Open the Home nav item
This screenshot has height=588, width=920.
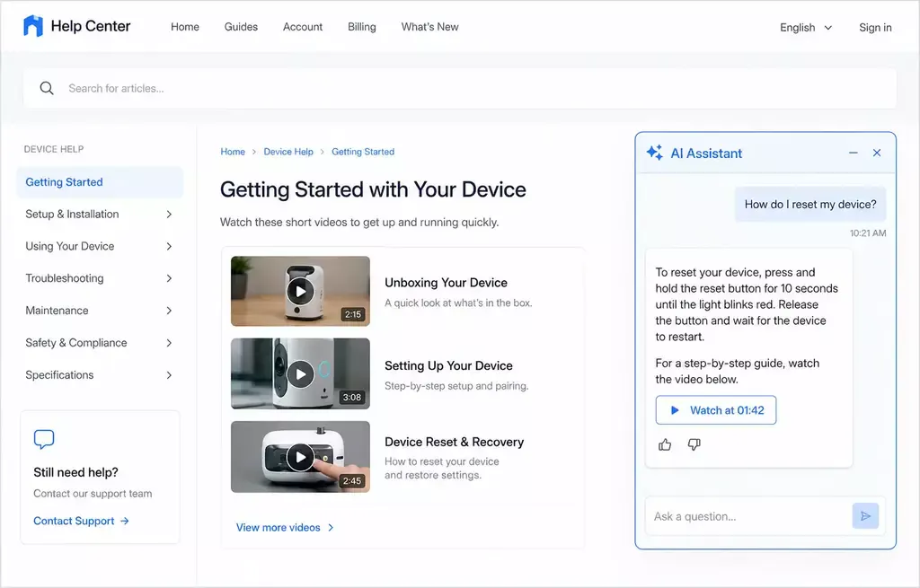pos(185,27)
